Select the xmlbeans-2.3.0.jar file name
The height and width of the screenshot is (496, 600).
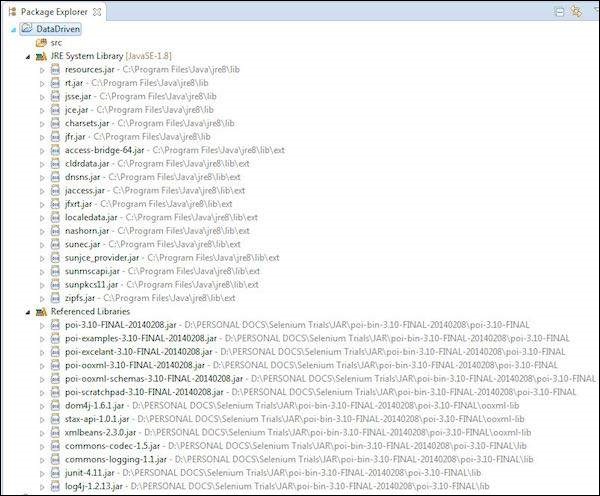[101, 432]
